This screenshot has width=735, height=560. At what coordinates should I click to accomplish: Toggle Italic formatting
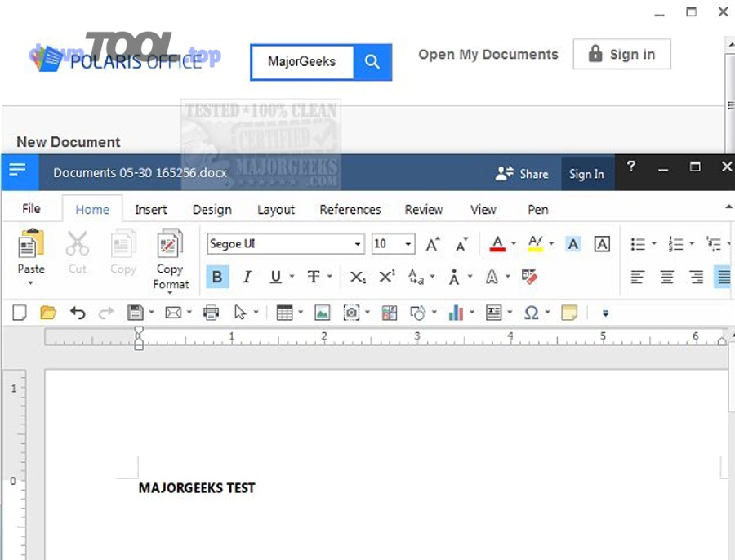[247, 277]
